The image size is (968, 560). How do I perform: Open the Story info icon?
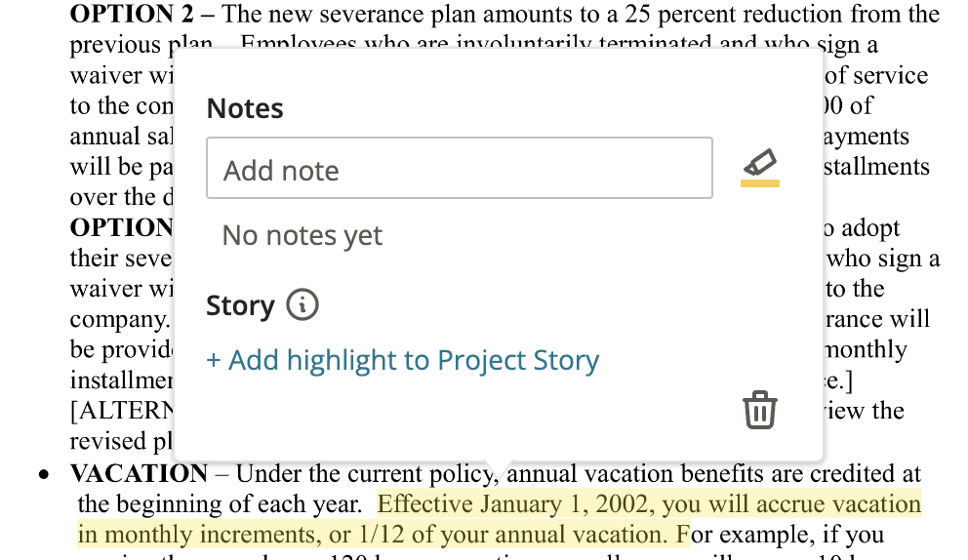point(302,305)
